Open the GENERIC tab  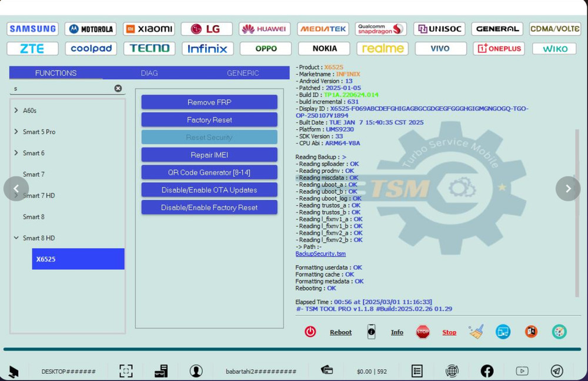pyautogui.click(x=243, y=73)
